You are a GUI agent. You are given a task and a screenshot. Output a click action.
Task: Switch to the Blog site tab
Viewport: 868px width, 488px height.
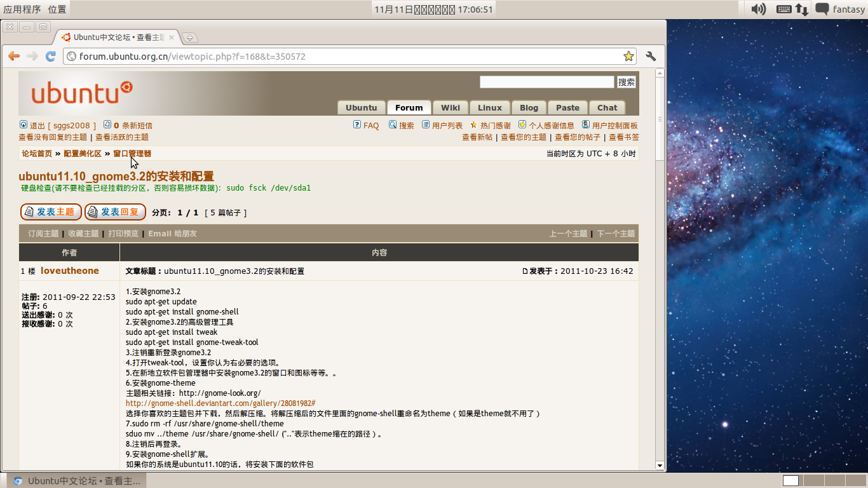(529, 107)
